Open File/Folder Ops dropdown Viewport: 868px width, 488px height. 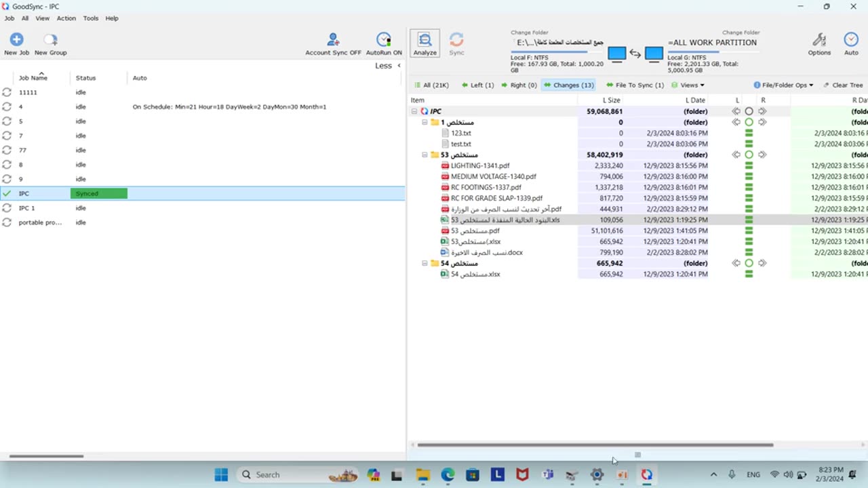pyautogui.click(x=783, y=85)
